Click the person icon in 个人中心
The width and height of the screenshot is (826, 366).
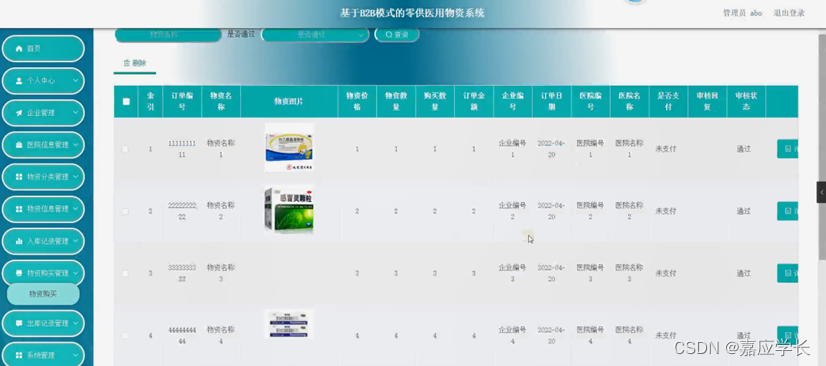[x=19, y=81]
